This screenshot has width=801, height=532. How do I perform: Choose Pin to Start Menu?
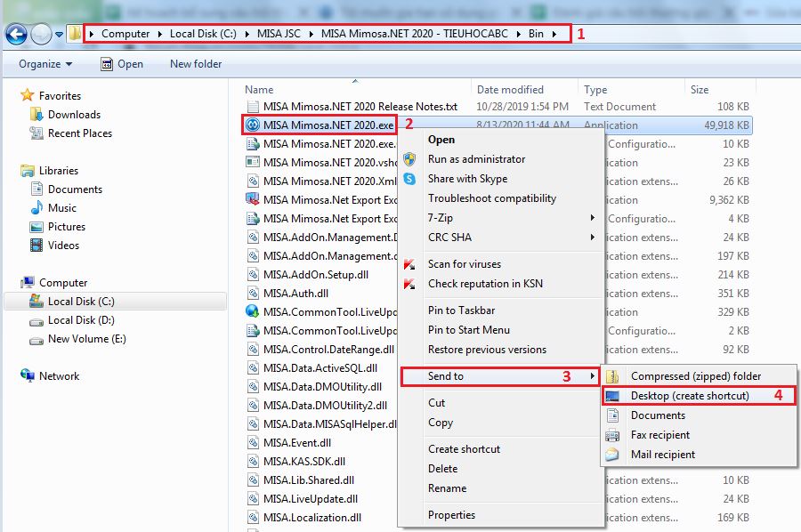click(x=469, y=330)
